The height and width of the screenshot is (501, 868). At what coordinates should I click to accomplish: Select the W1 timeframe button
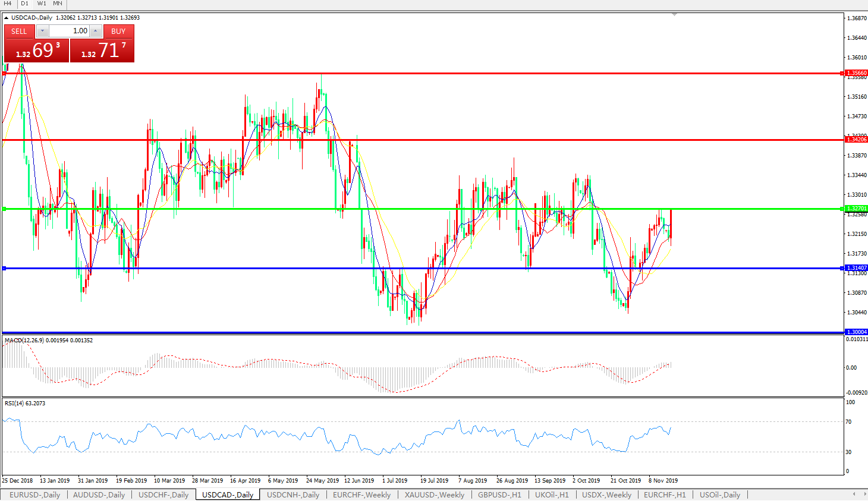tap(42, 4)
